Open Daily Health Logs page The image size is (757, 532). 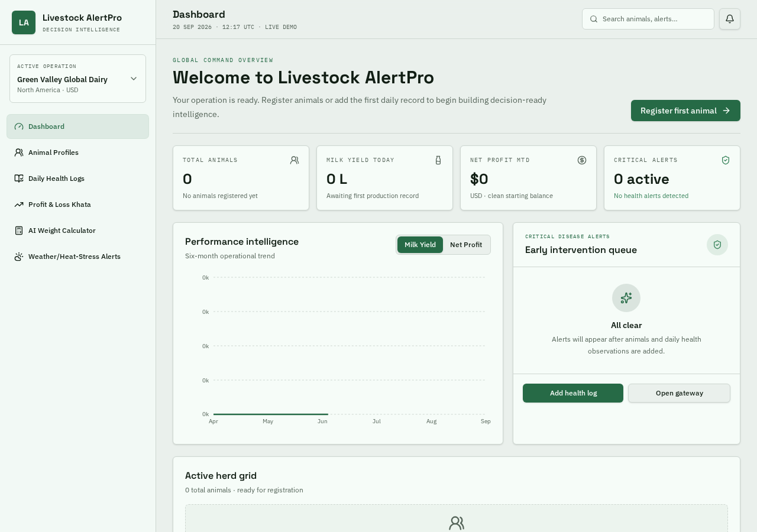click(x=77, y=179)
